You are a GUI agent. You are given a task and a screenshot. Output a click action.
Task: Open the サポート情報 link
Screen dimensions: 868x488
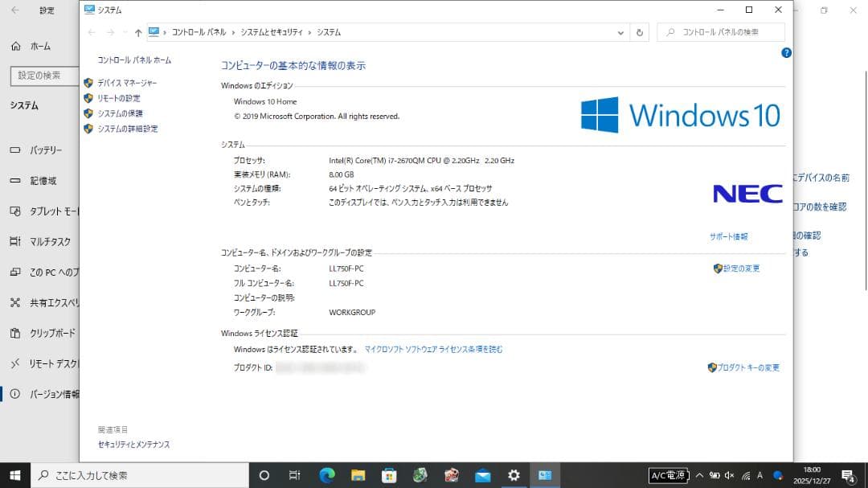[x=728, y=236]
